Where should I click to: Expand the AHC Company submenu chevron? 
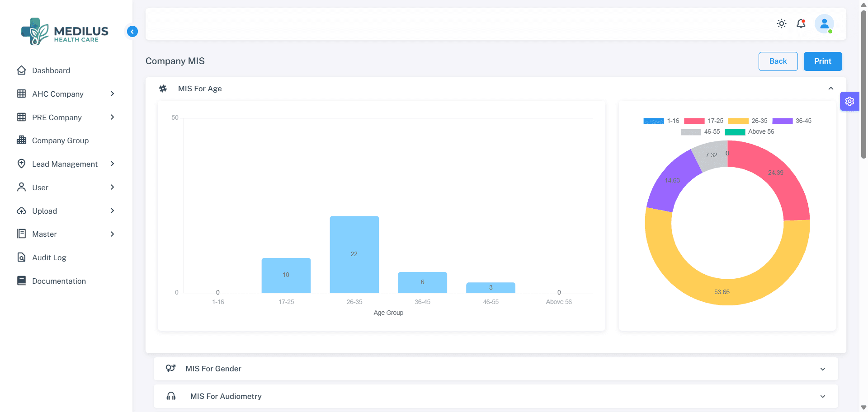[113, 94]
